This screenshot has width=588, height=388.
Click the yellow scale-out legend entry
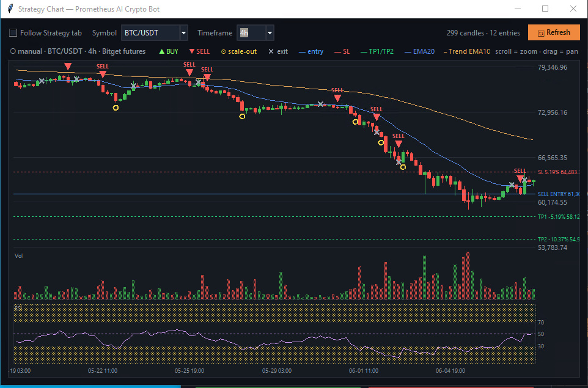pyautogui.click(x=239, y=52)
